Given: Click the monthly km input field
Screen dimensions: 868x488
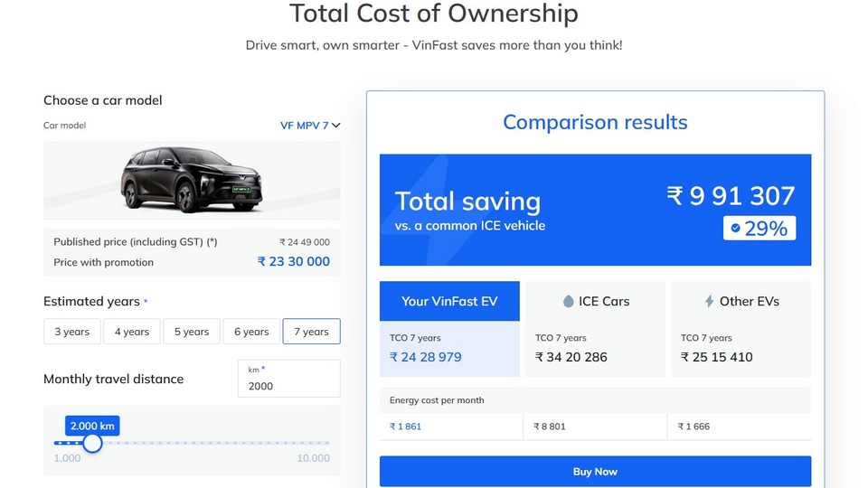Looking at the screenshot, I should pos(289,379).
